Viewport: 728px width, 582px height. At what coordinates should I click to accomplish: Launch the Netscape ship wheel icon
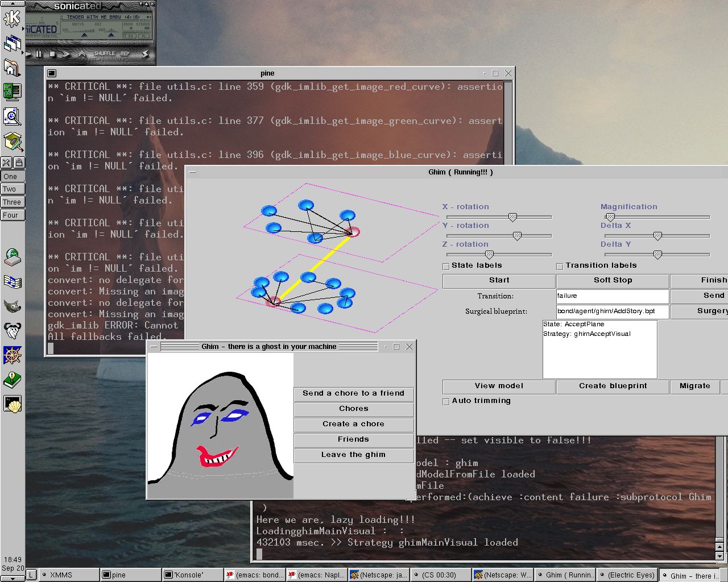(12, 355)
